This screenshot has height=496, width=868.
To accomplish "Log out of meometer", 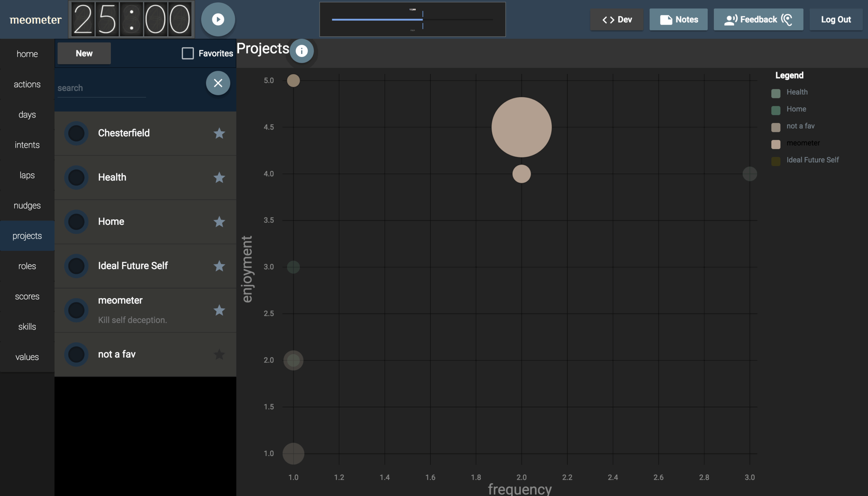I will click(836, 19).
